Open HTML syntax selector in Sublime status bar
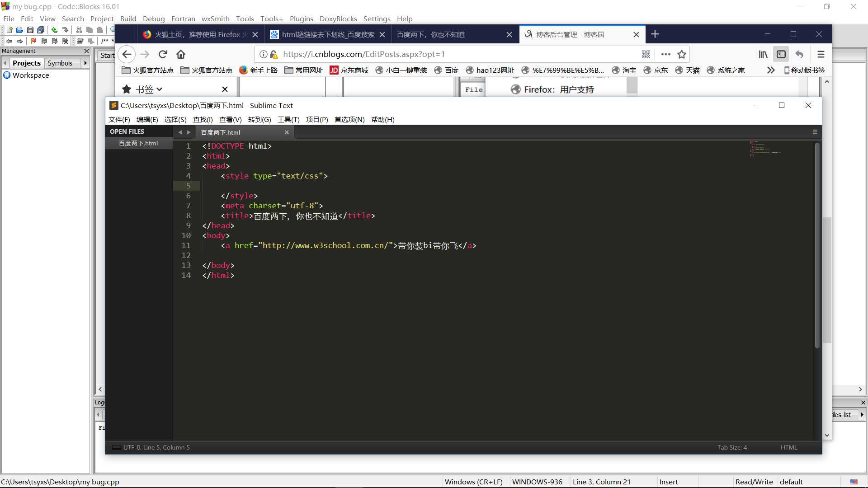Image resolution: width=868 pixels, height=488 pixels. [789, 447]
